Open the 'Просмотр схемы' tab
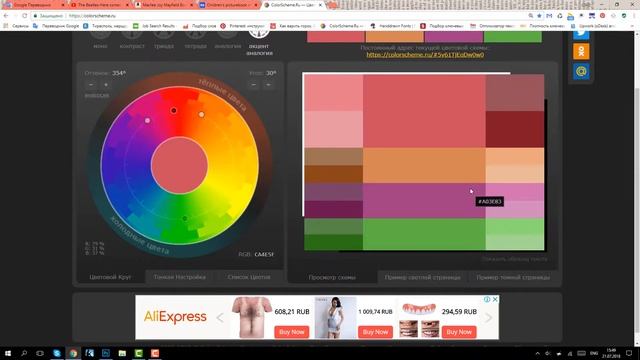This screenshot has height=360, width=640. coord(332,277)
